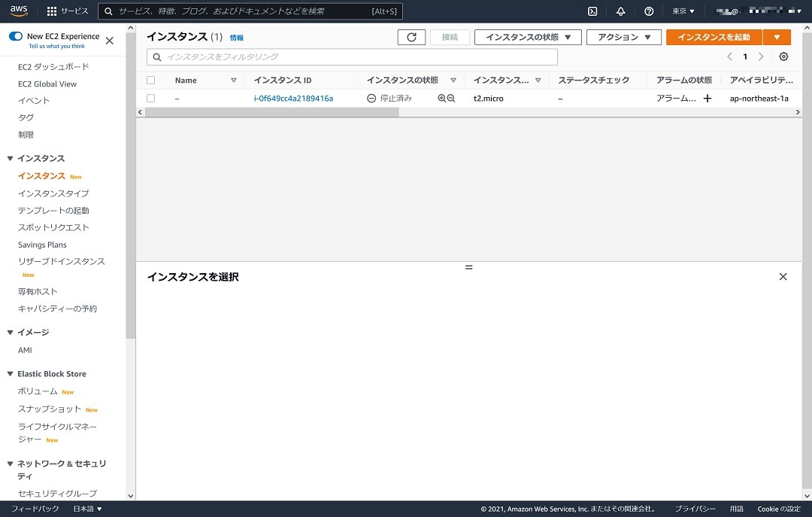
Task: Open ライフサイクルマネージャー page
Action: tap(57, 433)
